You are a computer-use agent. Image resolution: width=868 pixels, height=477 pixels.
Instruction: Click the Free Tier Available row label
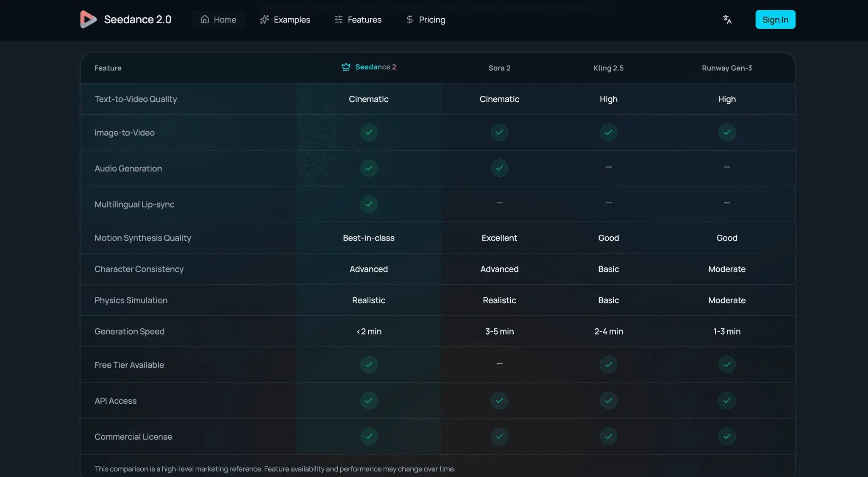[x=129, y=365]
